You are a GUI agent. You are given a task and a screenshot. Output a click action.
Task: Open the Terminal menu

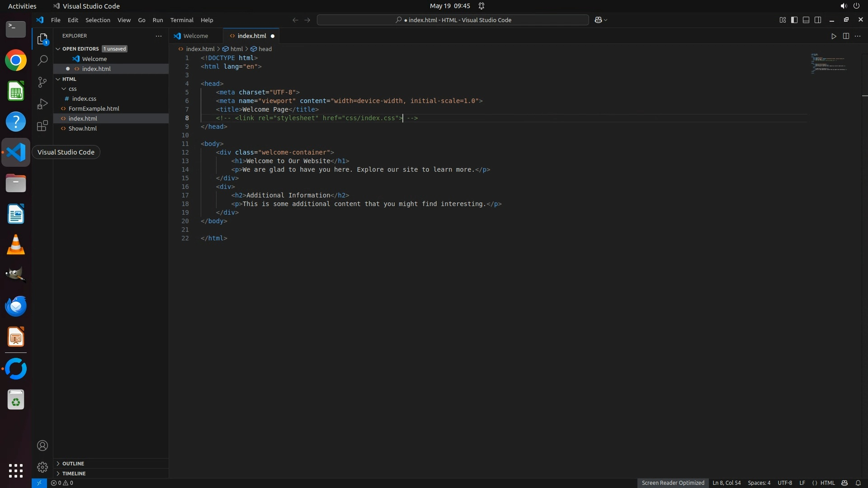coord(182,20)
